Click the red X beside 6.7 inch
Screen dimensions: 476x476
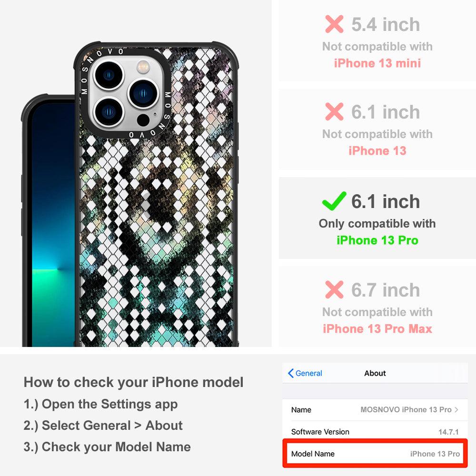click(334, 289)
